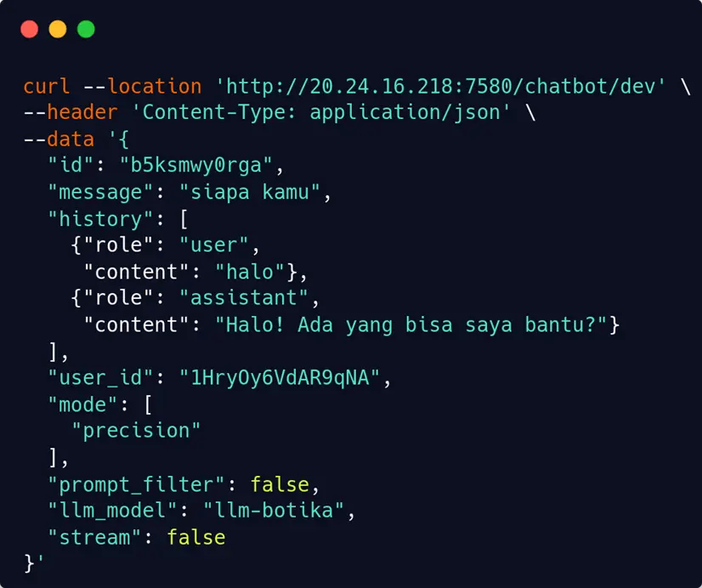Screen dimensions: 702x588
Task: Click the --data flag
Action: pyautogui.click(x=59, y=139)
